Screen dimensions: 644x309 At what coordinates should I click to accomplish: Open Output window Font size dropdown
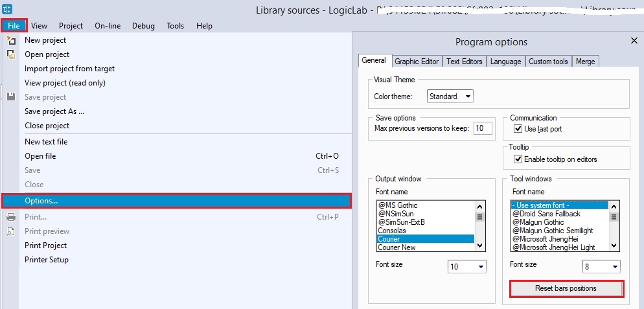(x=467, y=267)
